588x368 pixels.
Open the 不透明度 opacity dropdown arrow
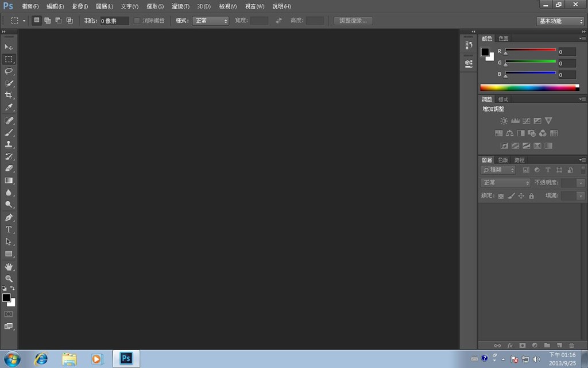[x=581, y=183]
